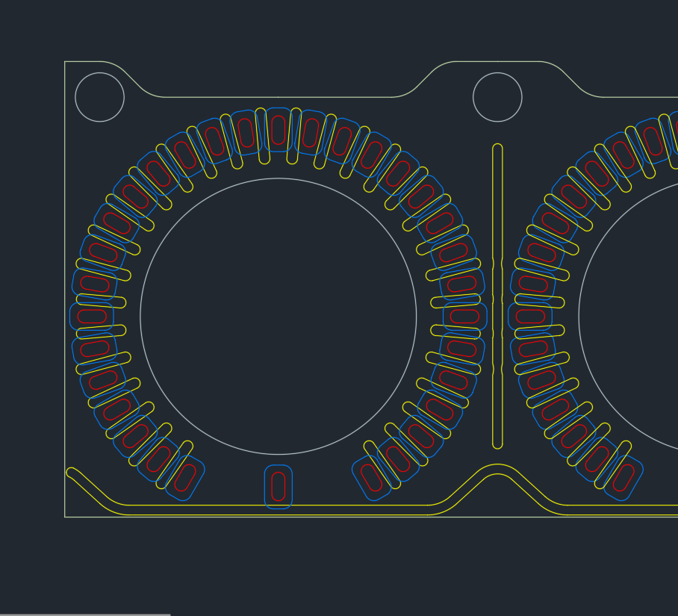Image resolution: width=678 pixels, height=616 pixels.
Task: Pick the bottom horizontal edge of the outer frame
Action: [299, 517]
